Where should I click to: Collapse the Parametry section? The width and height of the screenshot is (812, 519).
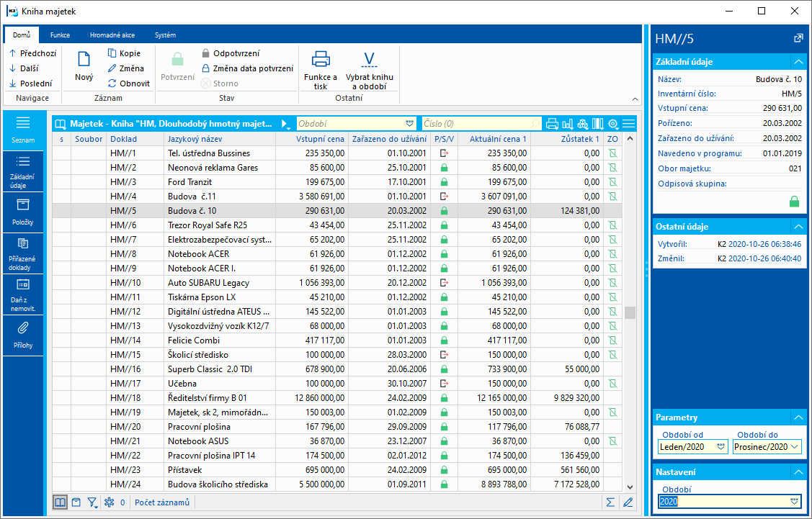click(798, 418)
